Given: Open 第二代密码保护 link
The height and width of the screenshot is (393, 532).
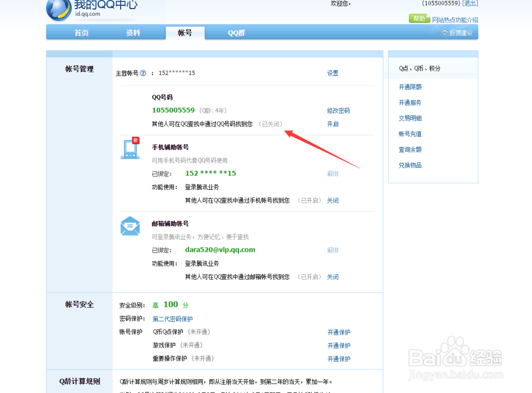Looking at the screenshot, I should [x=172, y=319].
